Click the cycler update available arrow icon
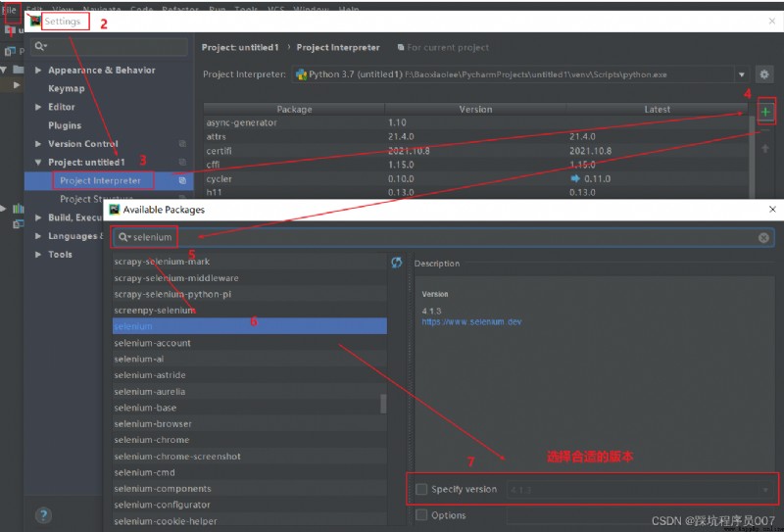This screenshot has height=532, width=784. (x=575, y=178)
